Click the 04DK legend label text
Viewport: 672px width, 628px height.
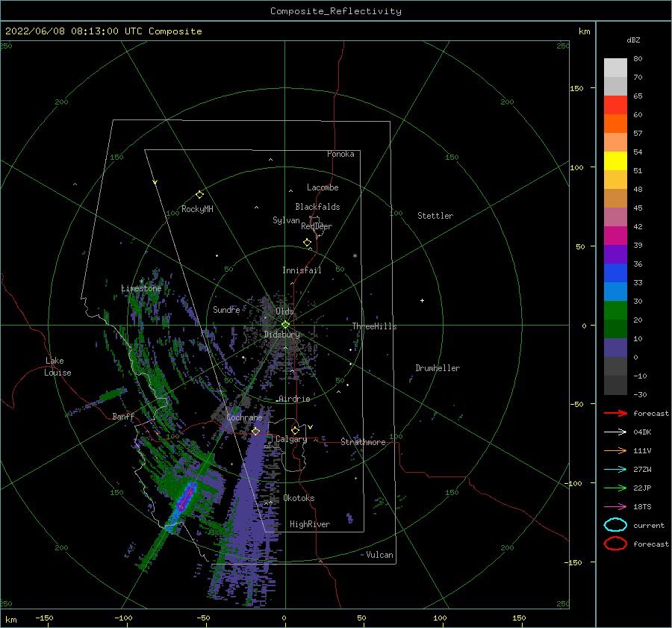(642, 432)
